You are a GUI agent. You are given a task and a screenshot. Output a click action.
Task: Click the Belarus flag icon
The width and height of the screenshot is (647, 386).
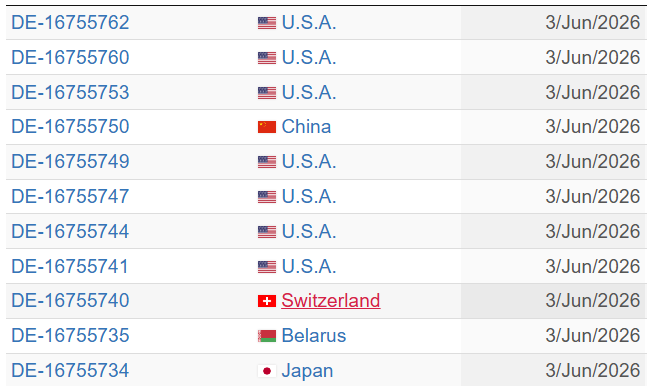pyautogui.click(x=267, y=336)
